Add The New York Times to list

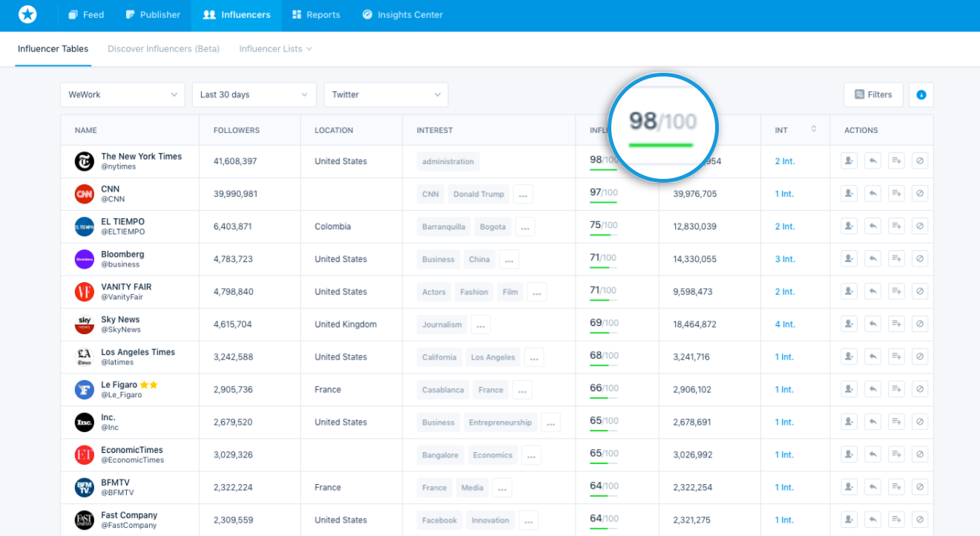[896, 161]
